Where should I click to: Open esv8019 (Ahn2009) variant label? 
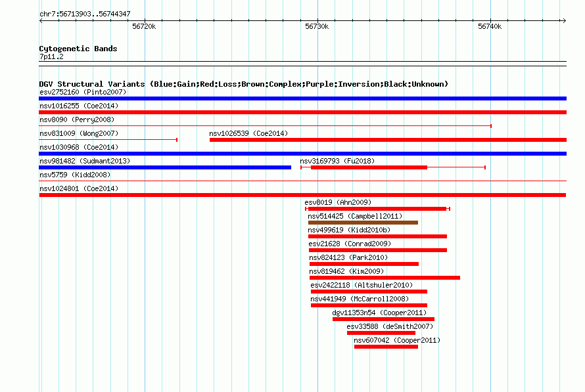click(x=338, y=202)
